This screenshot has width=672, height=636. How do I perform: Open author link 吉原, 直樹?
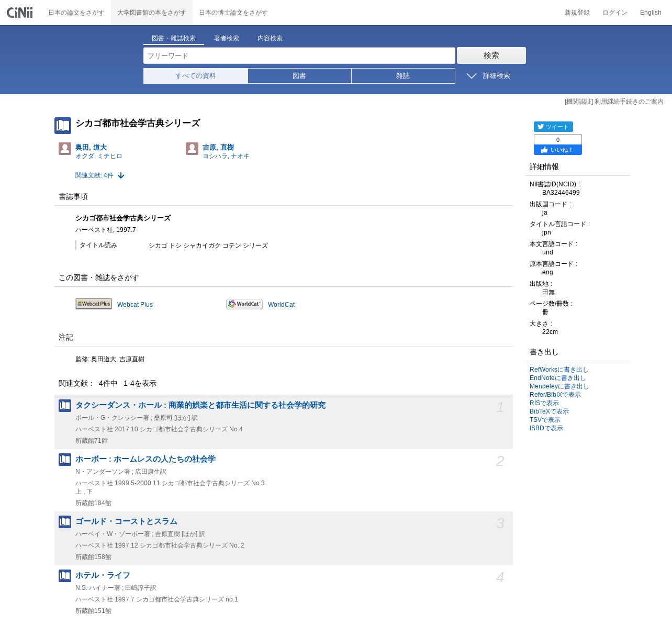tap(218, 147)
